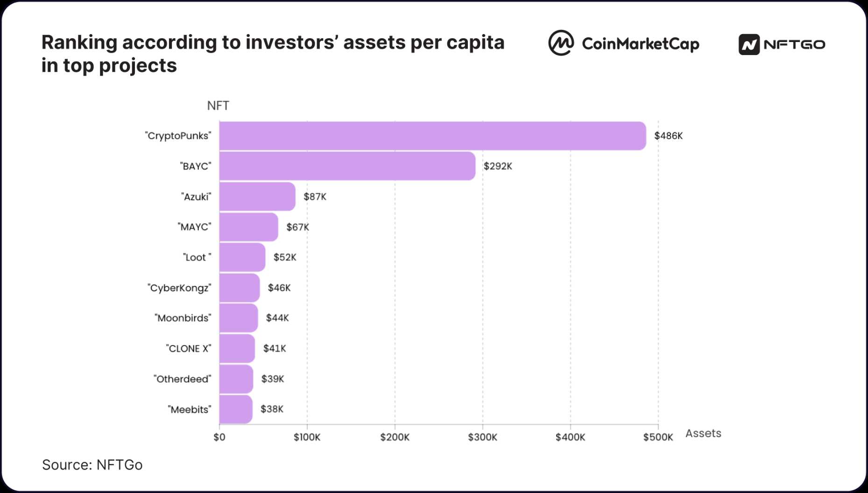868x493 pixels.
Task: Select the CryptoPunks bar
Action: (x=432, y=136)
